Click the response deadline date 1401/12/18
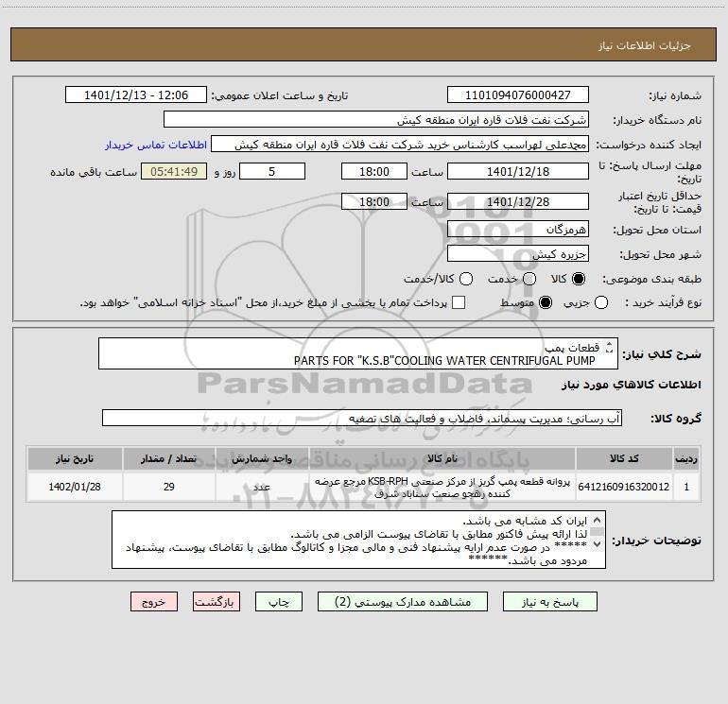The image size is (728, 704). [x=518, y=171]
